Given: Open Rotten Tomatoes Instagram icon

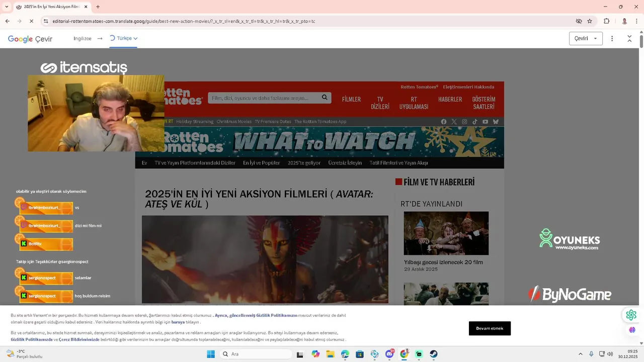Looking at the screenshot, I should click(464, 122).
